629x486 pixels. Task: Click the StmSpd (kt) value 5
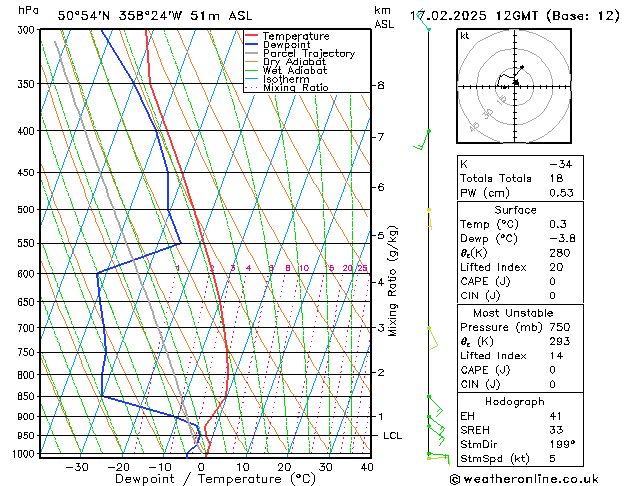(x=553, y=459)
